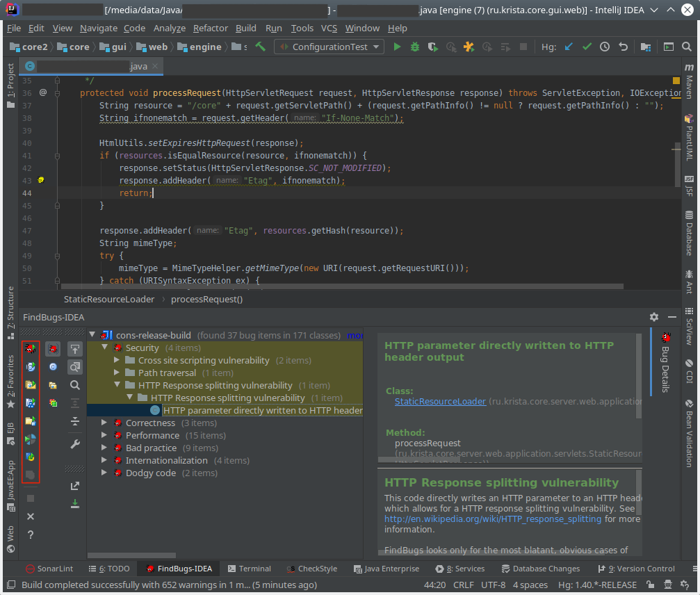Open Search Everywhere magnifier in top toolbar
The image size is (700, 595).
[685, 47]
